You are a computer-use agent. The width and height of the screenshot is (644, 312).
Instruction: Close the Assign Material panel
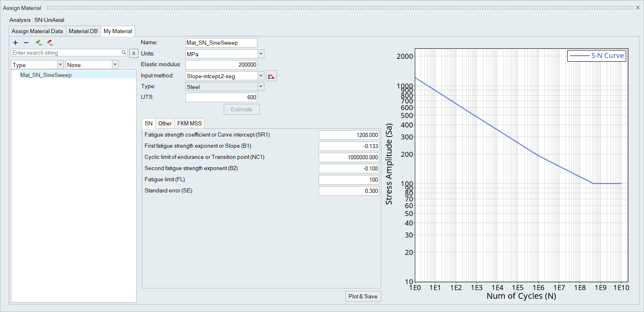pos(638,7)
